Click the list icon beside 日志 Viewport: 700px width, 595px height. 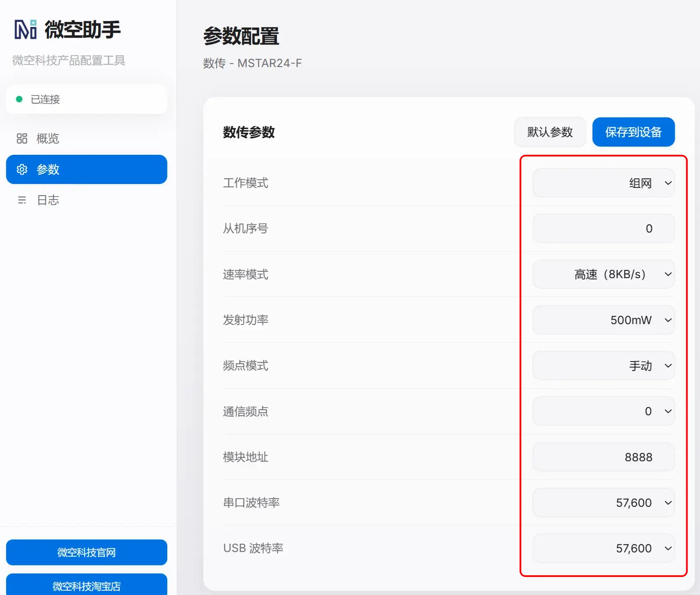coord(22,200)
